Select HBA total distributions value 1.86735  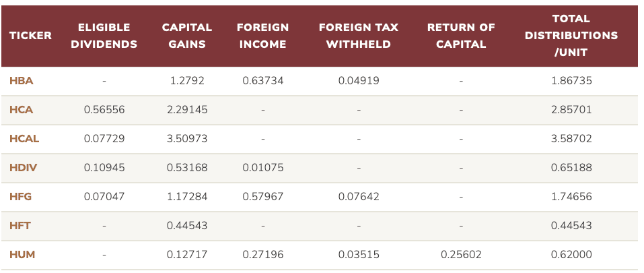[571, 81]
